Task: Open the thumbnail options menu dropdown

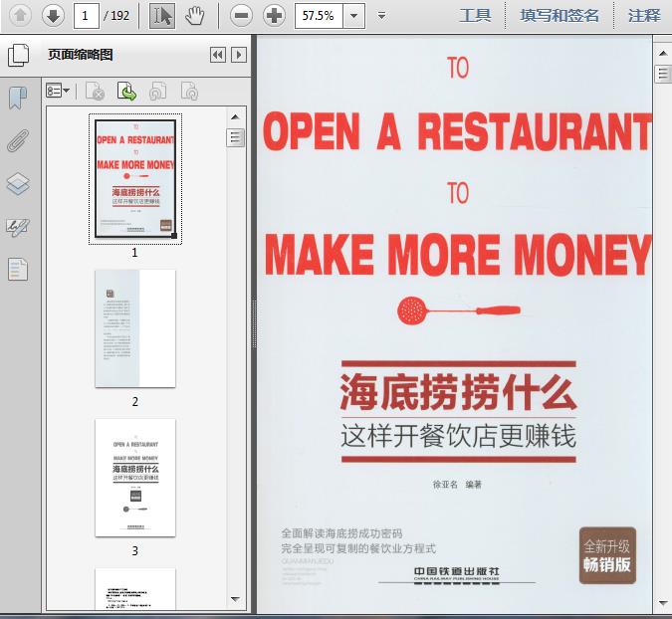Action: [x=59, y=92]
